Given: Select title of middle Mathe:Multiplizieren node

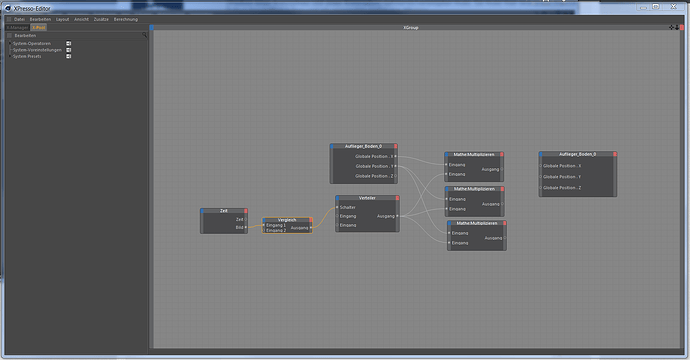Looking at the screenshot, I should coord(474,189).
